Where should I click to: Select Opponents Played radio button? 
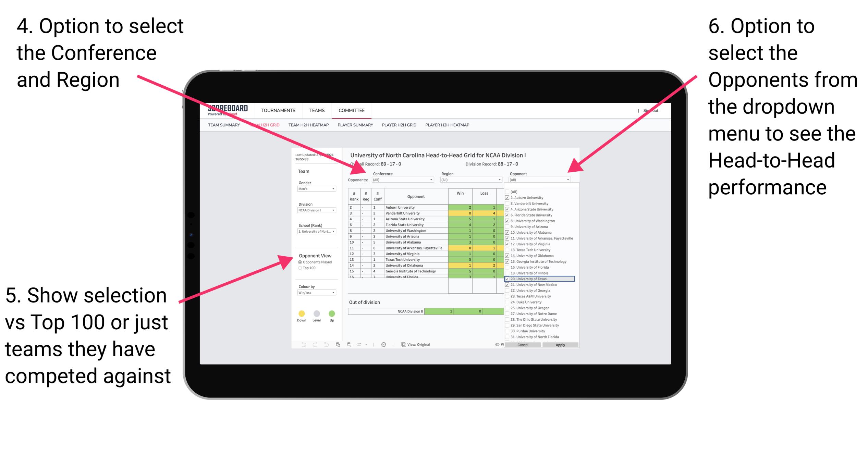pos(300,263)
